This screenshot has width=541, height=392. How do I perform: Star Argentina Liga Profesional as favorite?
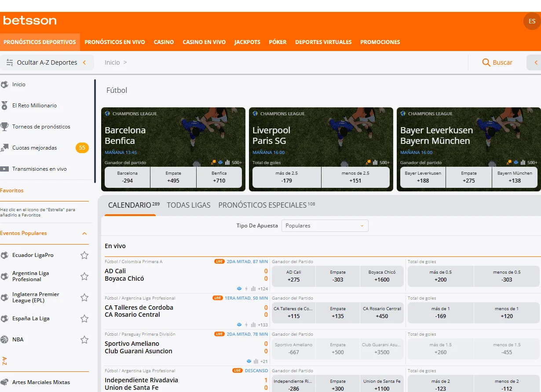tap(84, 276)
